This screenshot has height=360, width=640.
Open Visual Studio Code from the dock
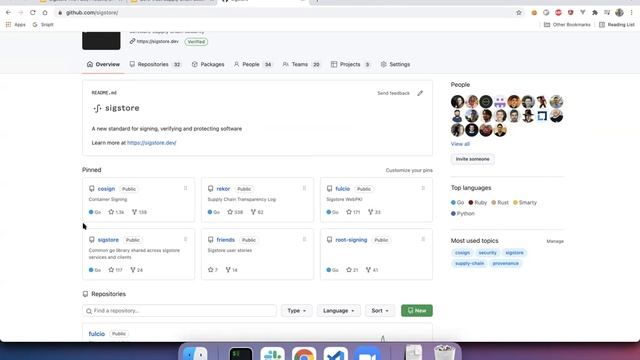click(x=336, y=353)
